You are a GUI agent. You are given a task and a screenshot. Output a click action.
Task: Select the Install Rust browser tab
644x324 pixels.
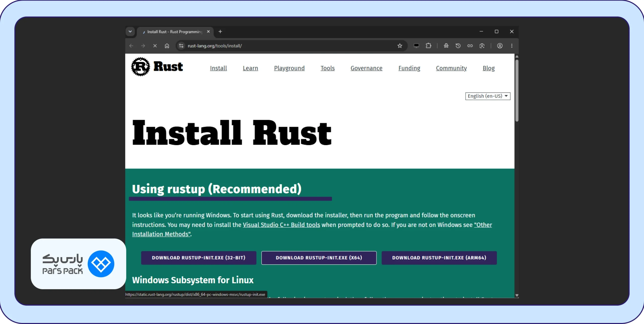[175, 32]
